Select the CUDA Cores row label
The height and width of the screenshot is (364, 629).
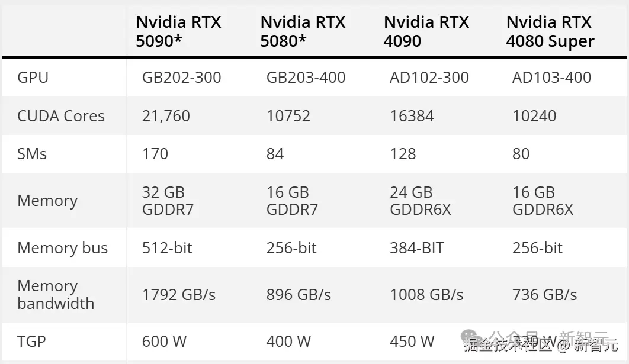(x=61, y=116)
